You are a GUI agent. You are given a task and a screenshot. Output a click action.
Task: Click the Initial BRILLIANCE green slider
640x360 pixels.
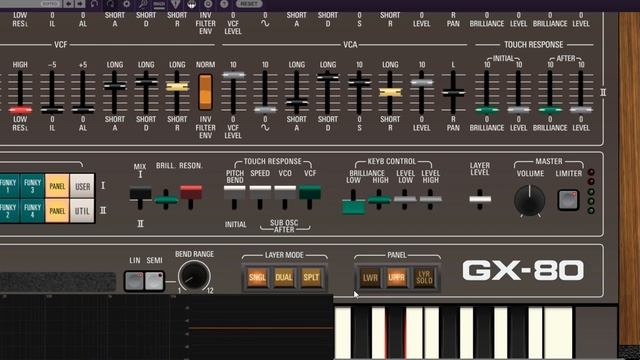(x=487, y=109)
